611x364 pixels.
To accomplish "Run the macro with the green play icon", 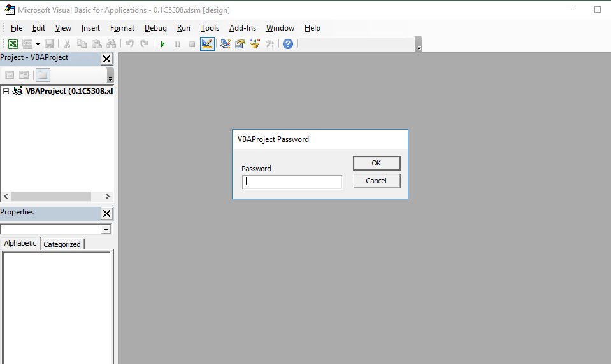I will [162, 45].
